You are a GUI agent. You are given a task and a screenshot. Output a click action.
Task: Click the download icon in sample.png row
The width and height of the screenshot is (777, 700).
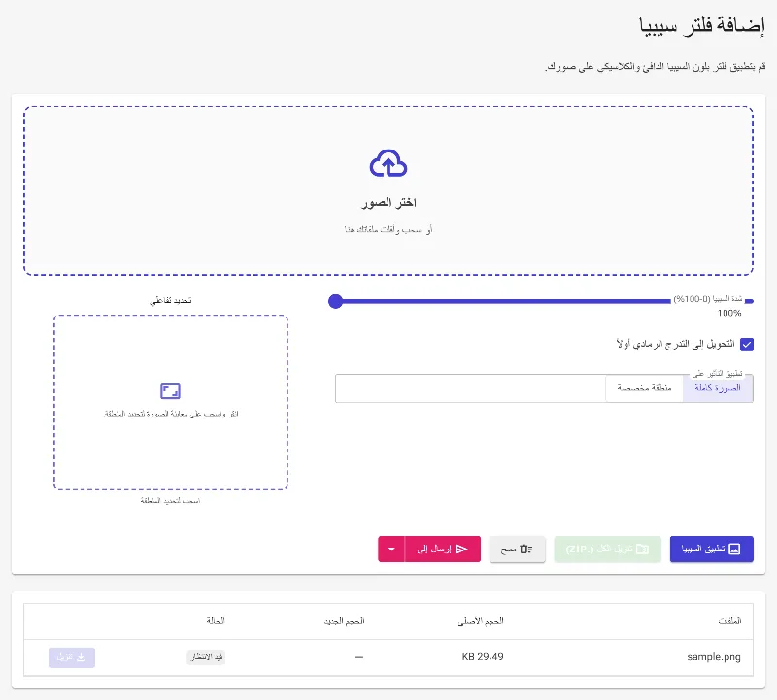coord(82,657)
